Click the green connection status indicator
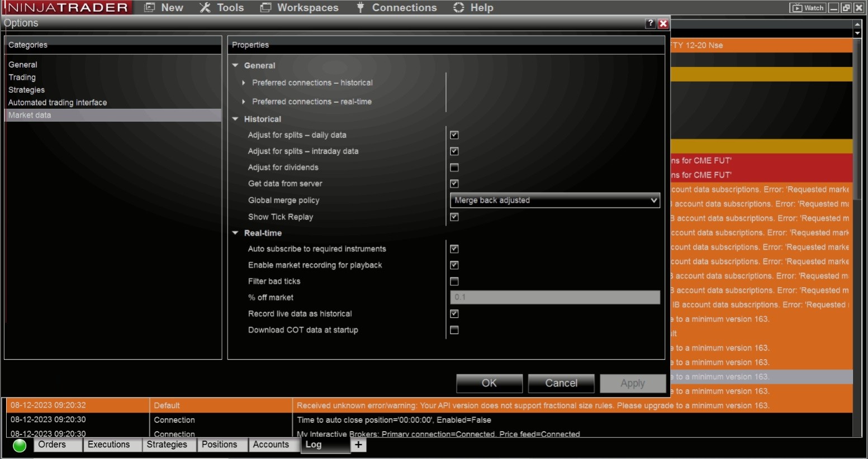Screen dimensions: 868x459 point(20,445)
